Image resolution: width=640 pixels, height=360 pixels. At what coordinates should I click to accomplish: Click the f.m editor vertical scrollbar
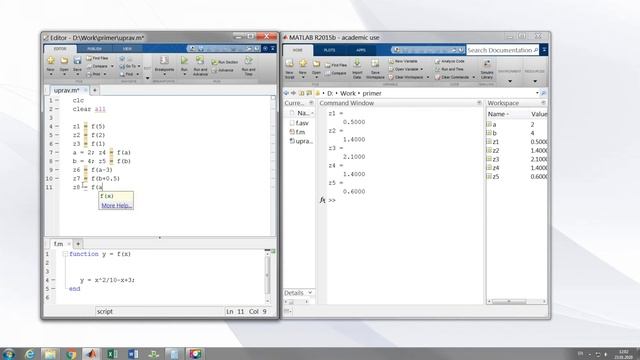[267, 276]
